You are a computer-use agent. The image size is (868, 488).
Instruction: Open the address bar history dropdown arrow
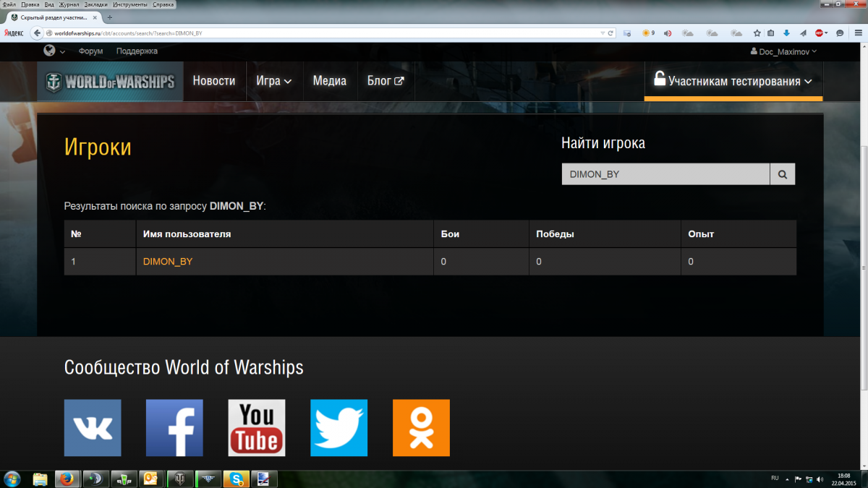(x=603, y=33)
